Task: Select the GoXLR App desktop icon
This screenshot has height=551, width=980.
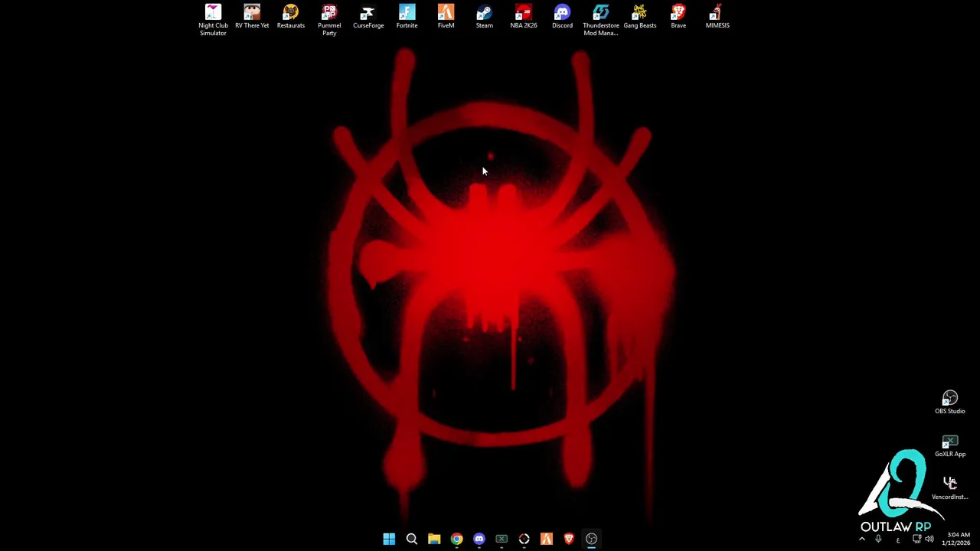Action: (x=950, y=445)
